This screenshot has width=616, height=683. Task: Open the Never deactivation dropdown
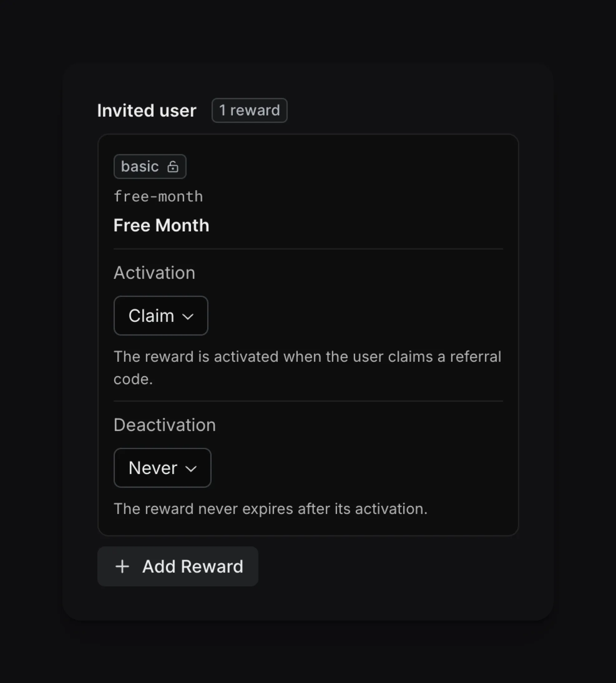click(x=163, y=468)
